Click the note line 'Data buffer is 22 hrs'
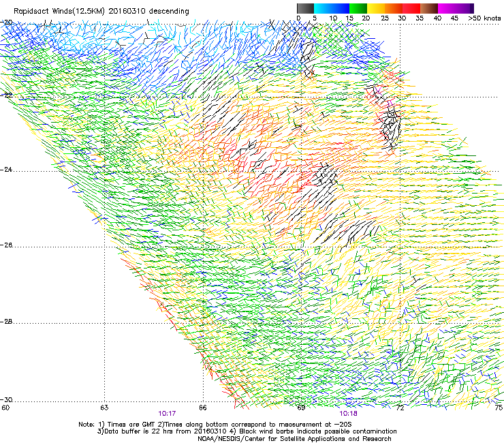 [138, 431]
